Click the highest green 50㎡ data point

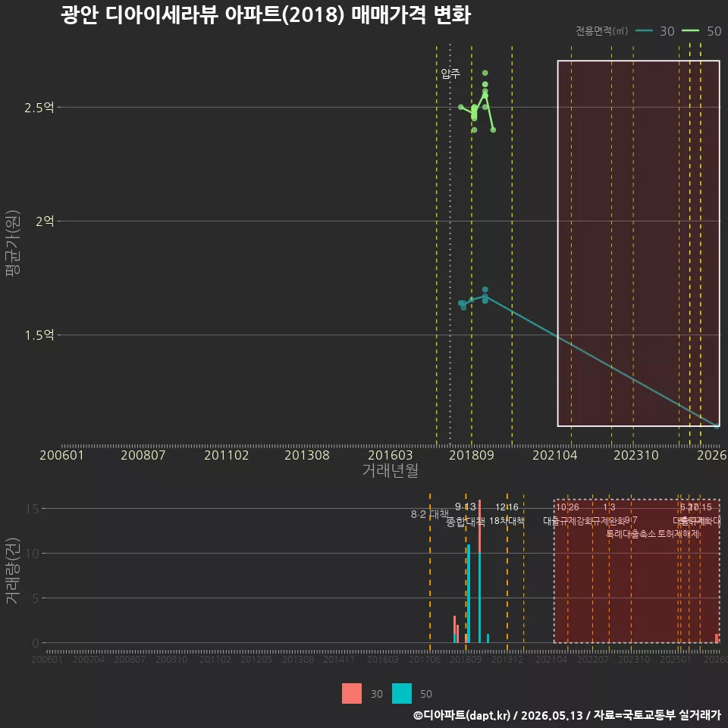point(485,73)
